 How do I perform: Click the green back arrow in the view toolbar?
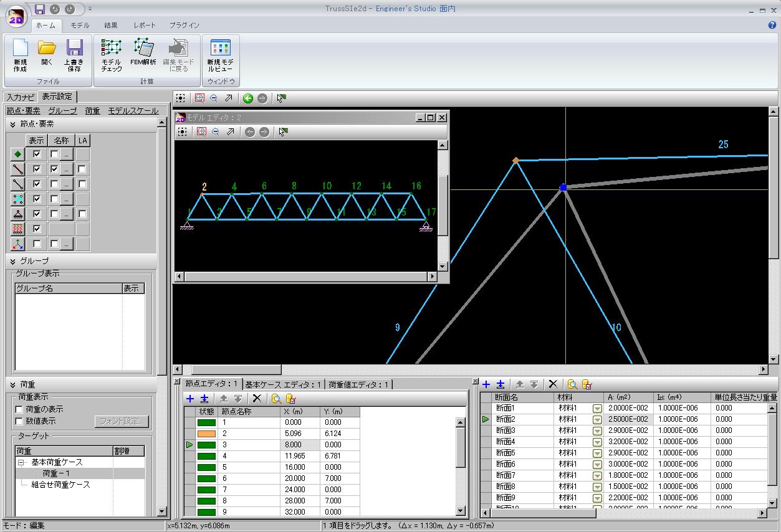click(x=248, y=98)
